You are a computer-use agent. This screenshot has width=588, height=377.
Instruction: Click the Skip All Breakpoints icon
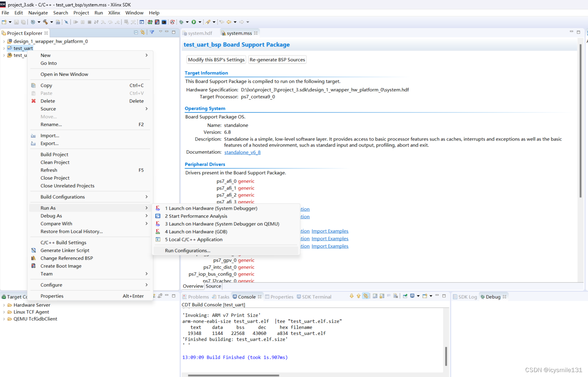[66, 22]
